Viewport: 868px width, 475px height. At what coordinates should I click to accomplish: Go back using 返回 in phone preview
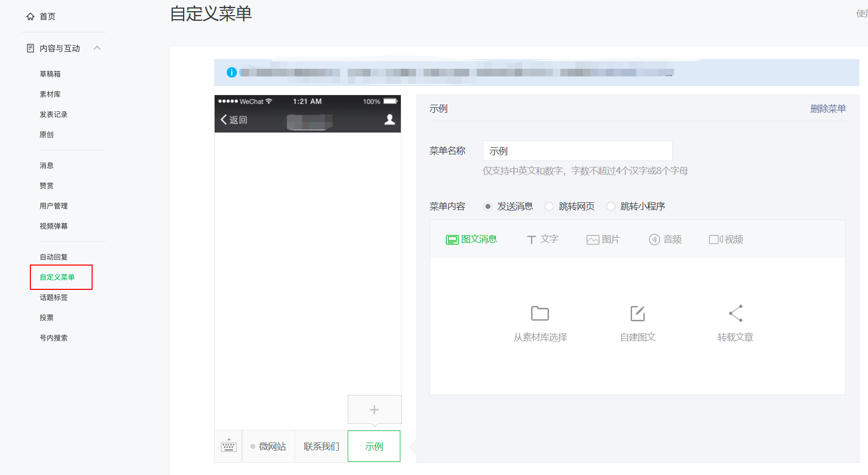click(234, 120)
